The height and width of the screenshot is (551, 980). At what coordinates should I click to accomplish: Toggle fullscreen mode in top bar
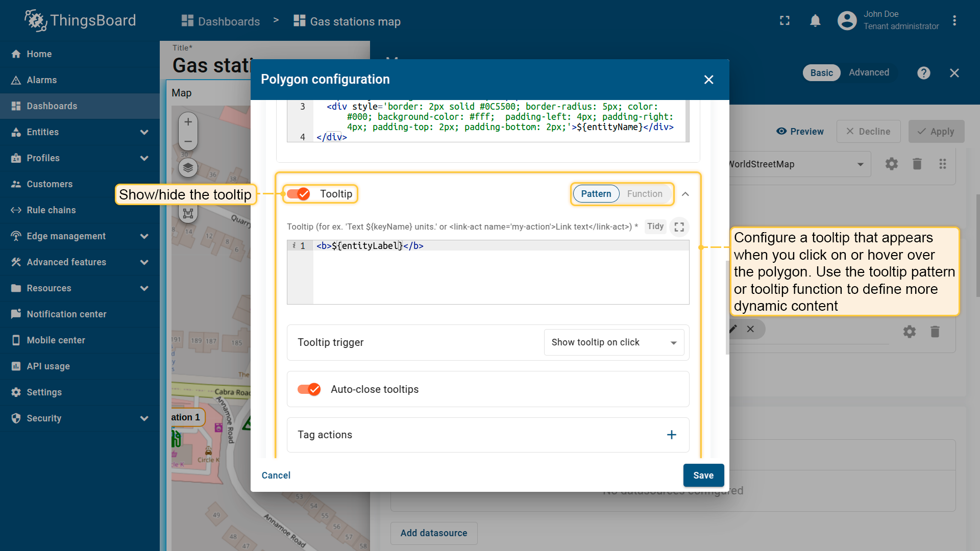tap(785, 21)
